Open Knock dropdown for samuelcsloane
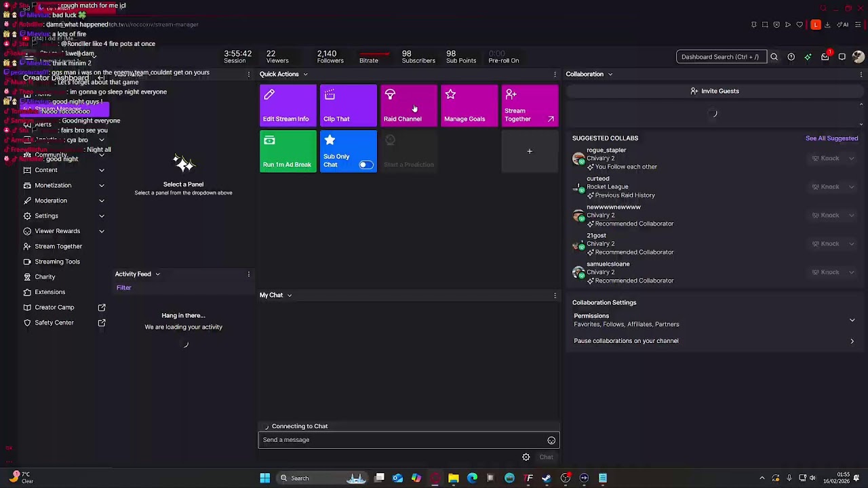 851,272
